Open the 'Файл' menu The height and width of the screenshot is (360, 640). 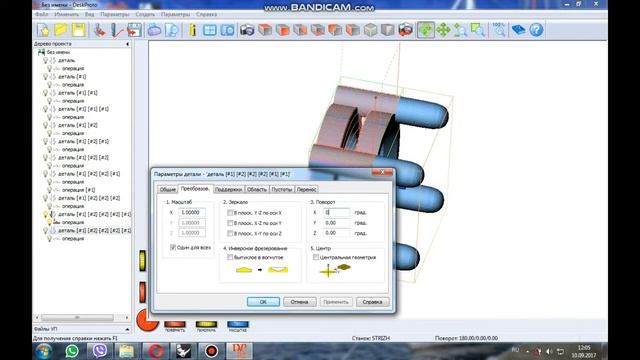(x=42, y=14)
